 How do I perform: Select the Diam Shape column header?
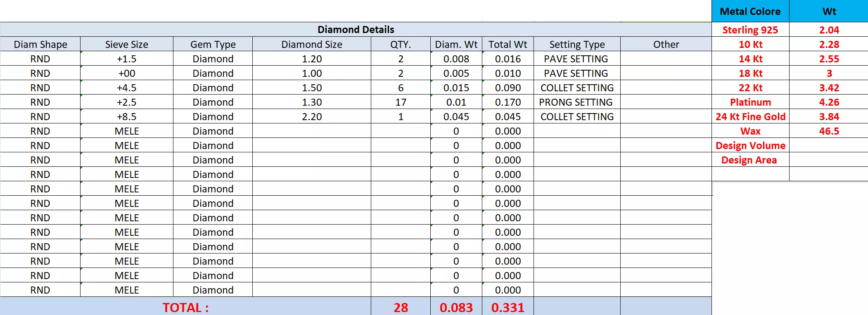point(40,45)
